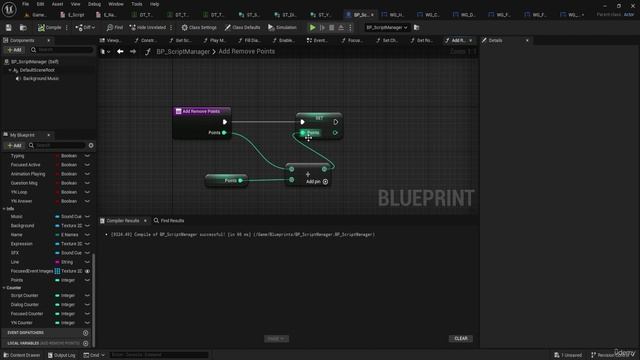The height and width of the screenshot is (360, 640).
Task: Open Class Defaults
Action: click(242, 28)
